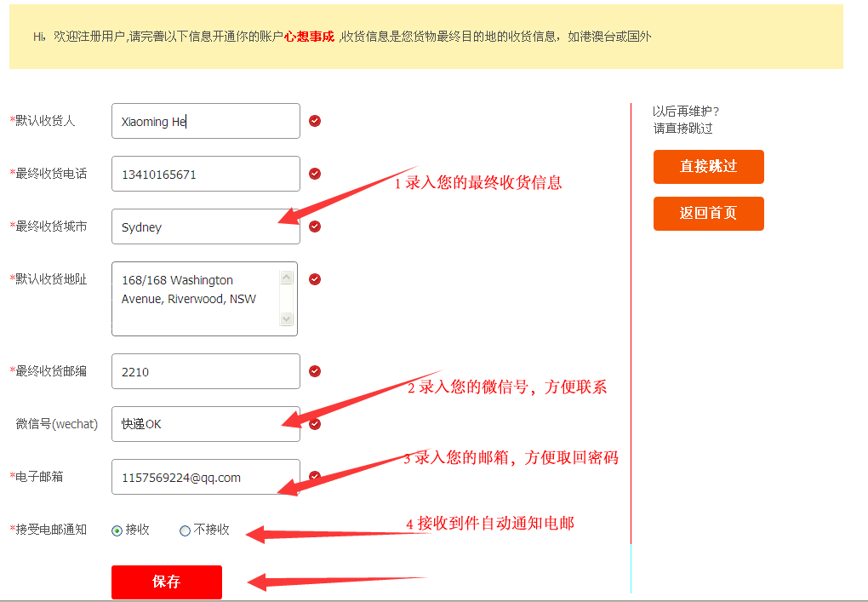Click the phone number field 13410165671
868x602 pixels.
[x=205, y=174]
